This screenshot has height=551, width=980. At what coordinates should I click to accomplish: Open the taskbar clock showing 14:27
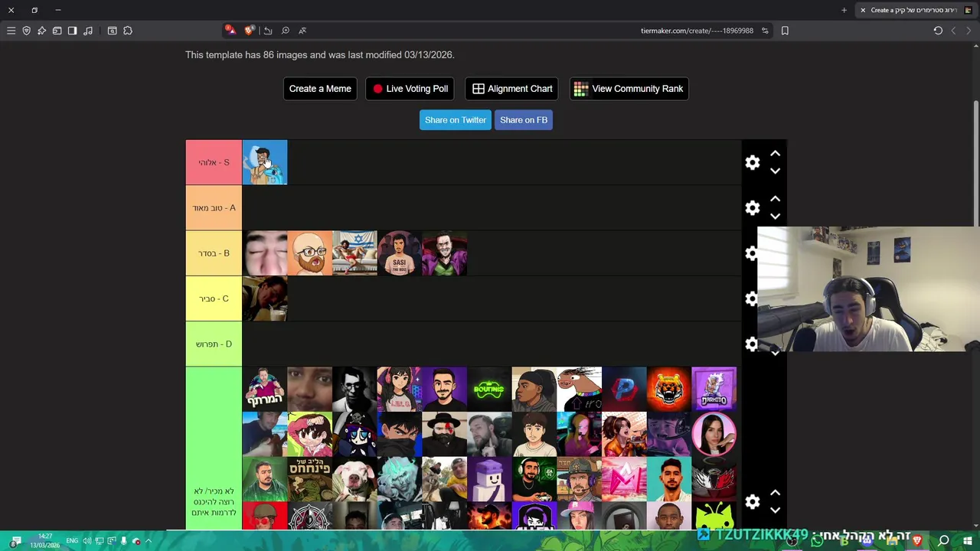pyautogui.click(x=44, y=541)
